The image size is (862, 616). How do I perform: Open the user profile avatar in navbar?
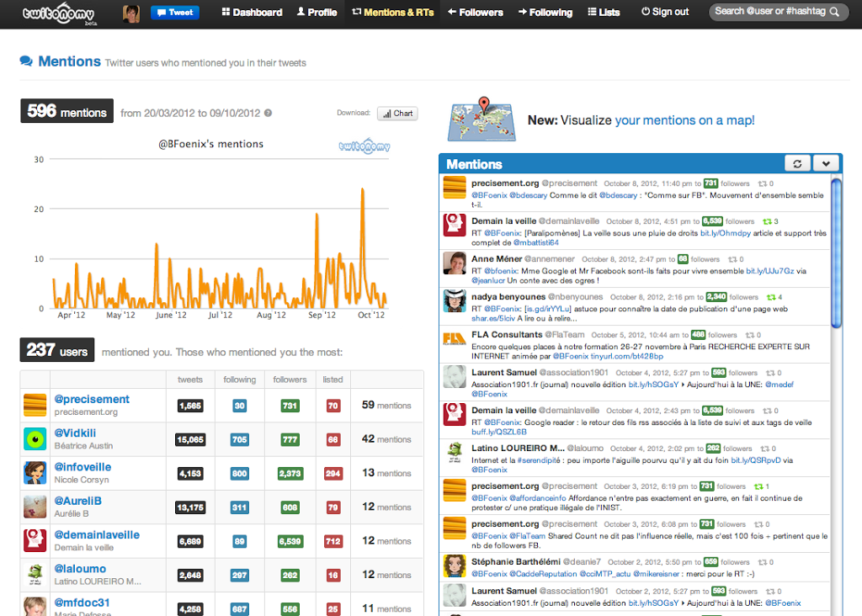pyautogui.click(x=130, y=13)
